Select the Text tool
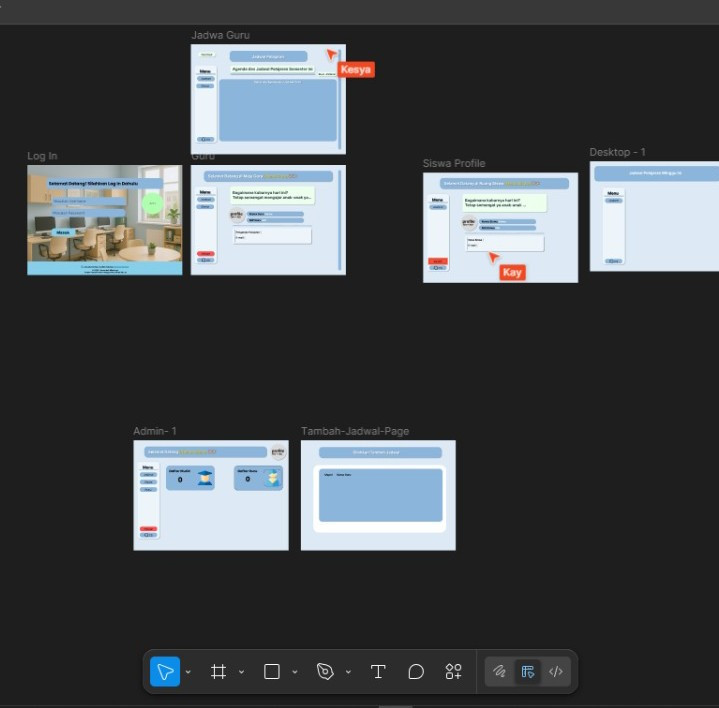This screenshot has width=719, height=708. 378,672
